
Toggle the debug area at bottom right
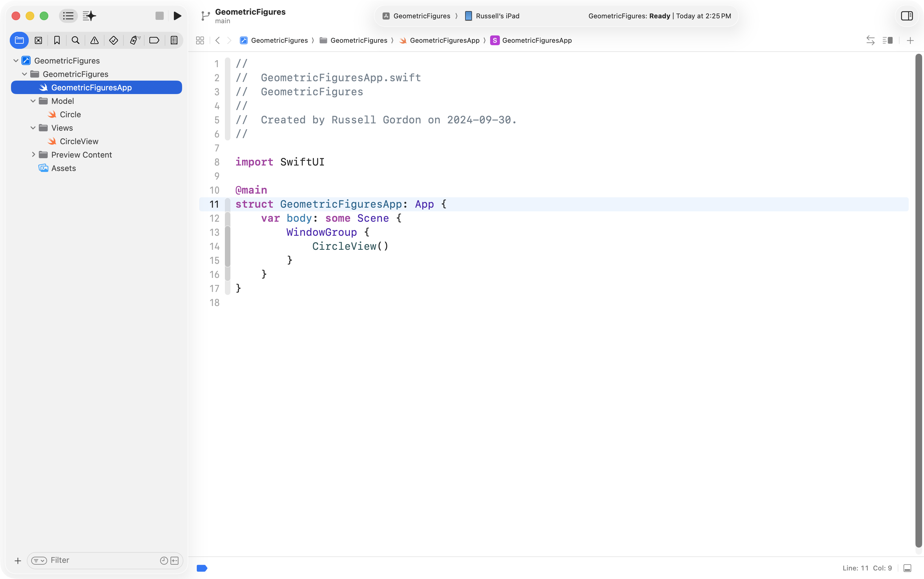[907, 568]
